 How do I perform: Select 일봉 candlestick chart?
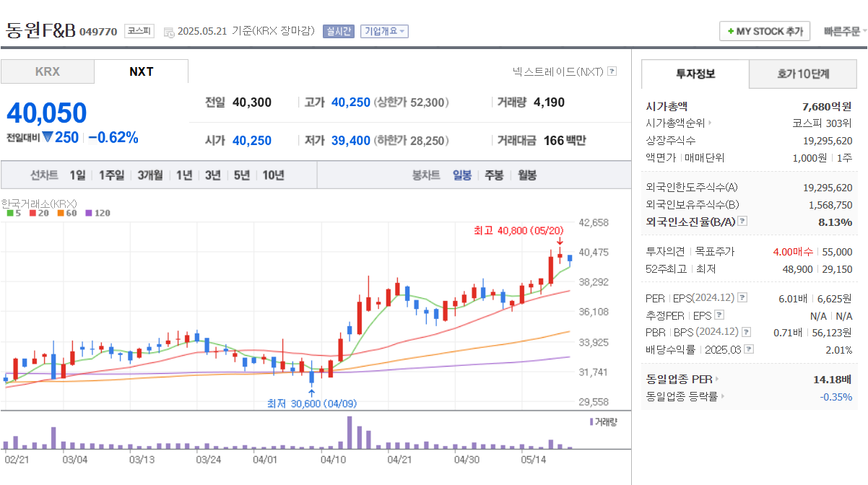coord(462,175)
